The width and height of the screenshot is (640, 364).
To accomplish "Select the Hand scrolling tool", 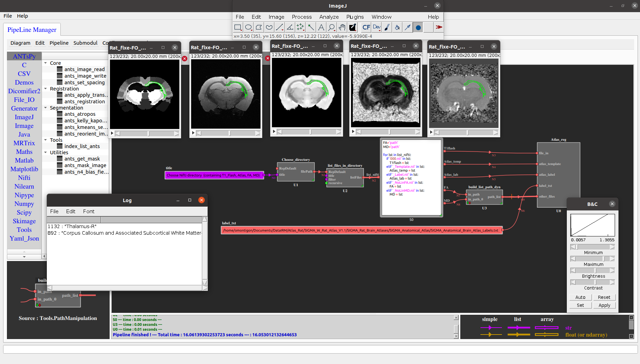I will [342, 27].
